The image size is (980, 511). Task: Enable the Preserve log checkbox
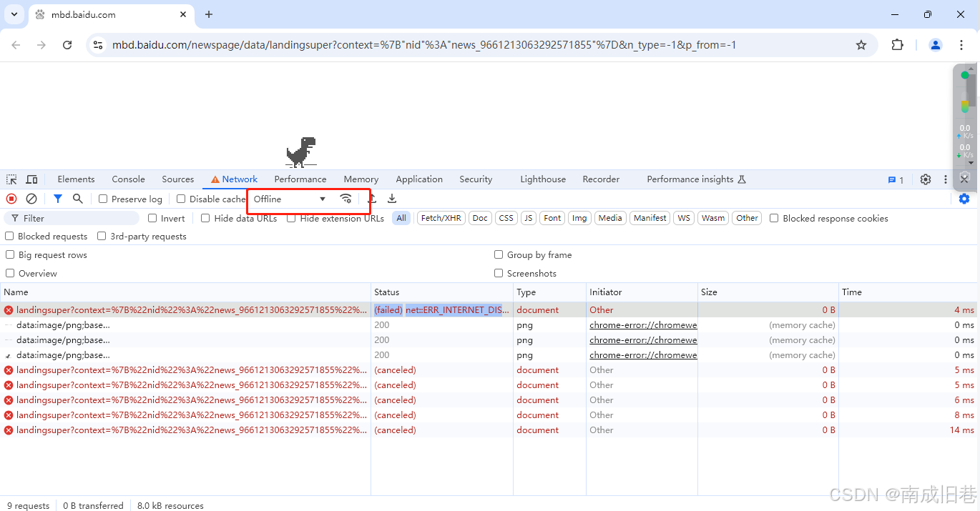click(x=101, y=199)
